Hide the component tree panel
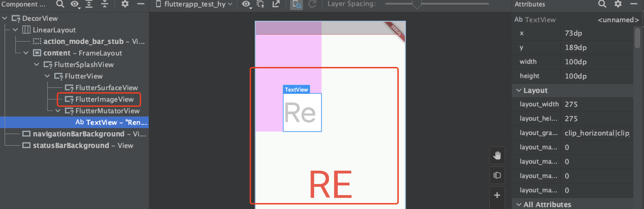The width and height of the screenshot is (644, 209). tap(141, 4)
